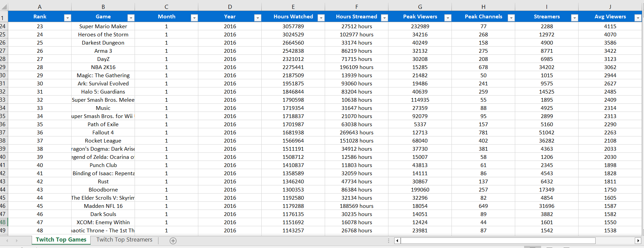Click the 4115 avg viewers cell
Image resolution: width=644 pixels, height=248 pixels.
[x=610, y=26]
